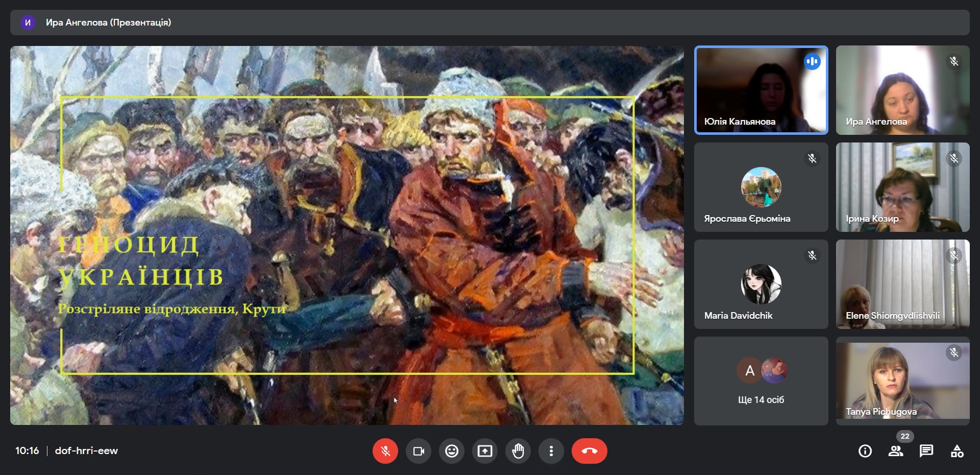Image resolution: width=980 pixels, height=475 pixels.
Task: Click the muted mic icon on Maria Davidchik's tile
Action: tap(812, 255)
